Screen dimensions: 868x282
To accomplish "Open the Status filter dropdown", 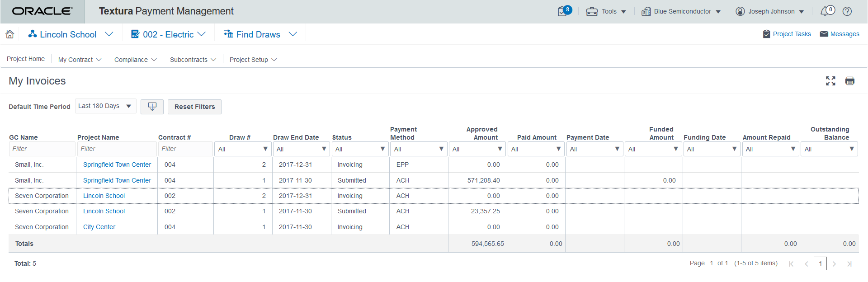I will tap(360, 149).
